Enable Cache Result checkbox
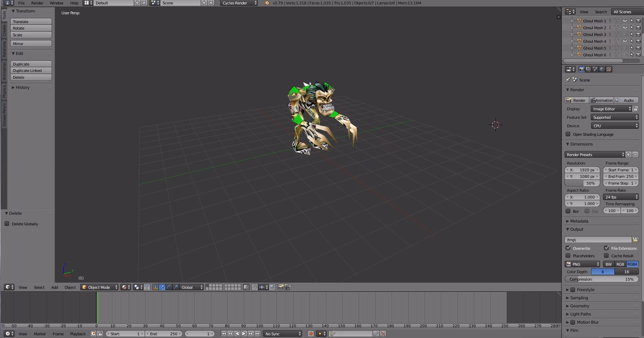This screenshot has width=644, height=338. (606, 256)
